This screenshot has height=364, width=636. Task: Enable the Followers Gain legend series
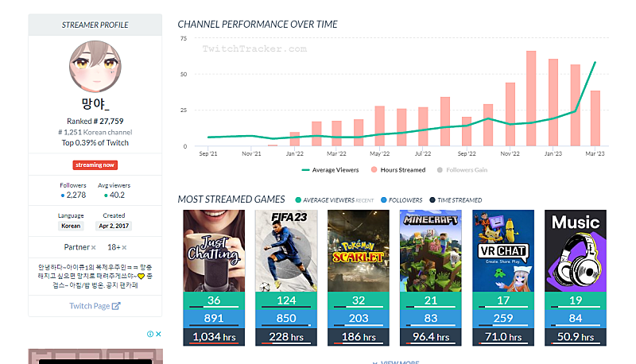(462, 170)
